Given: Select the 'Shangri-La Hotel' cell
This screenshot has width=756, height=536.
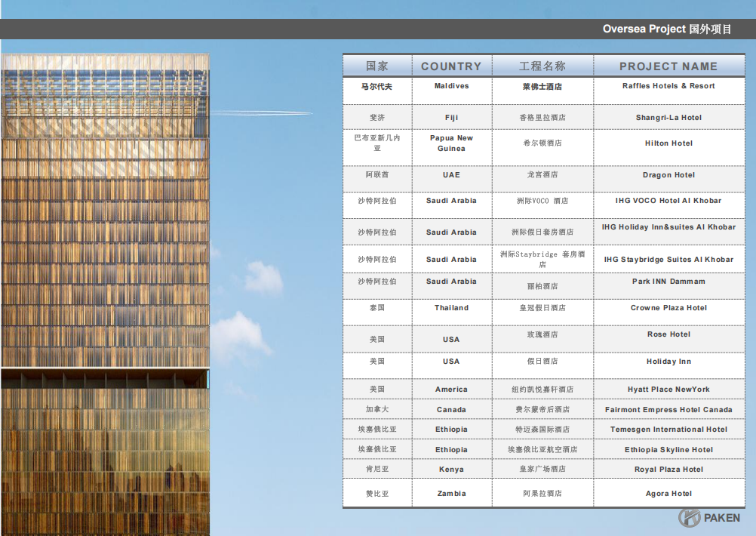Looking at the screenshot, I should [x=668, y=117].
